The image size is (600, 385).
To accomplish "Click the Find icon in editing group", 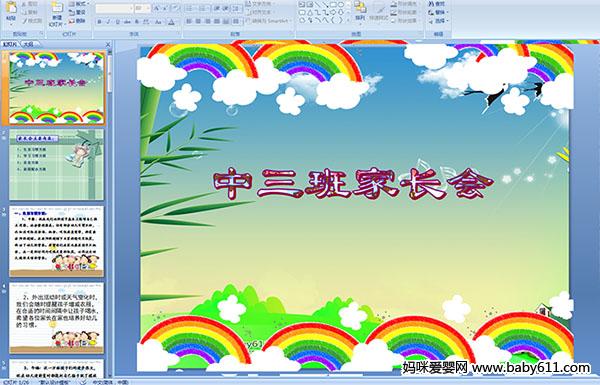I will coord(437,4).
